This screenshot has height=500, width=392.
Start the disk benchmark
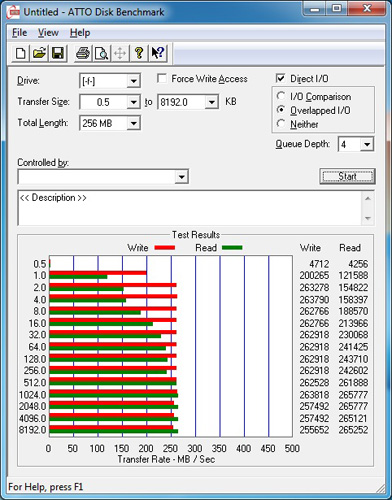point(347,176)
